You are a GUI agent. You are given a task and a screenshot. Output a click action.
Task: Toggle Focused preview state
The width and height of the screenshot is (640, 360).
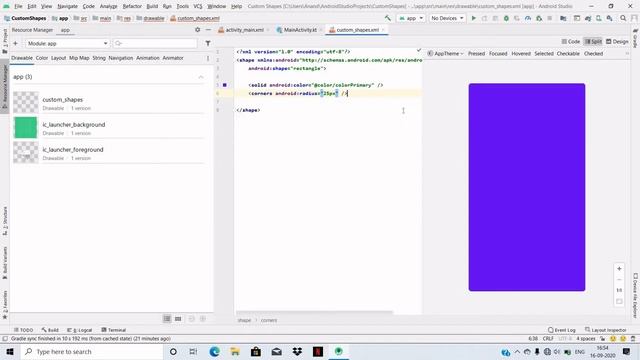tap(498, 53)
